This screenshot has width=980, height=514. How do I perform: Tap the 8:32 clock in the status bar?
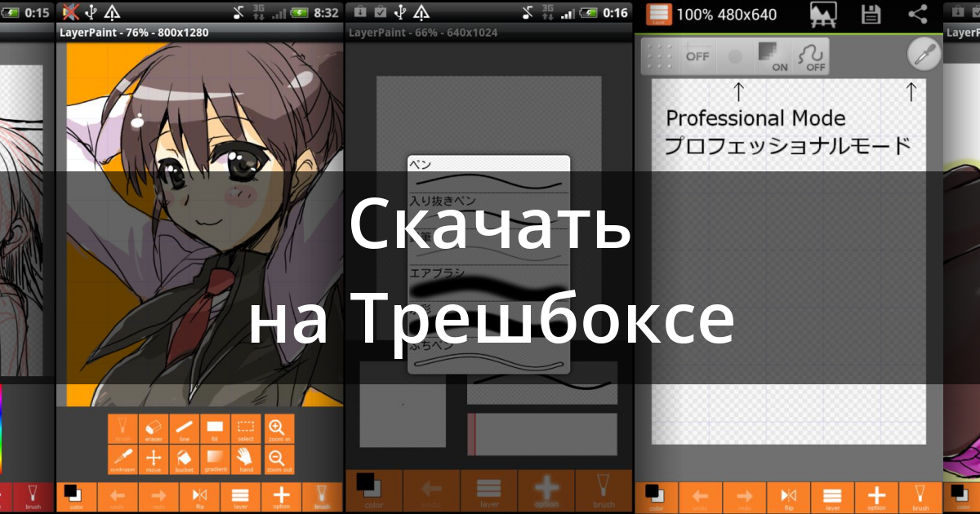(326, 12)
